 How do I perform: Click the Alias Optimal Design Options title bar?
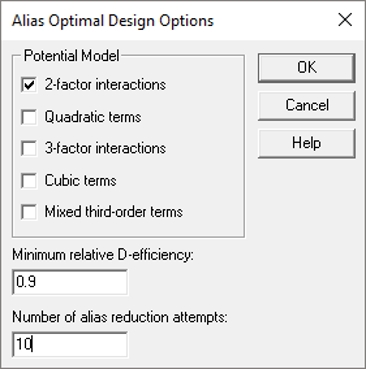point(113,21)
